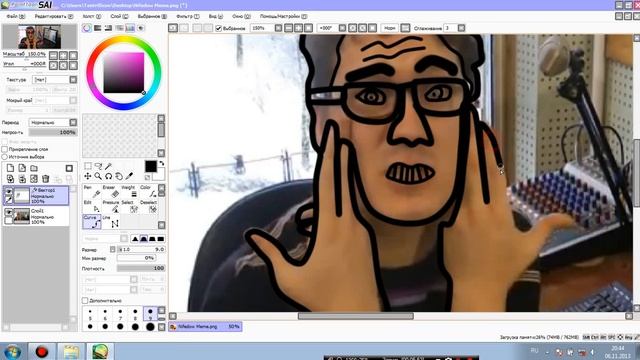Adjust the Непрозрачность opacity slider
Screen dimensions: 640x360
click(x=53, y=133)
